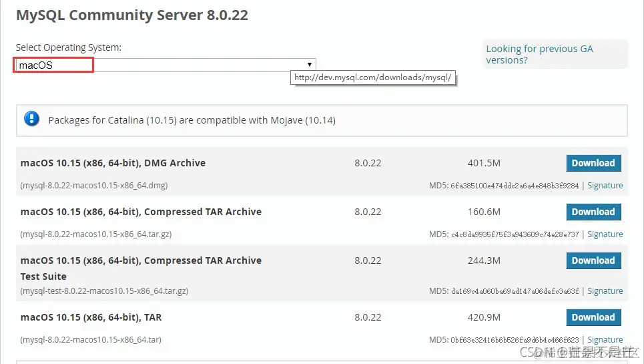Open the Looking for previous GA versions link
The width and height of the screenshot is (644, 364).
click(539, 54)
